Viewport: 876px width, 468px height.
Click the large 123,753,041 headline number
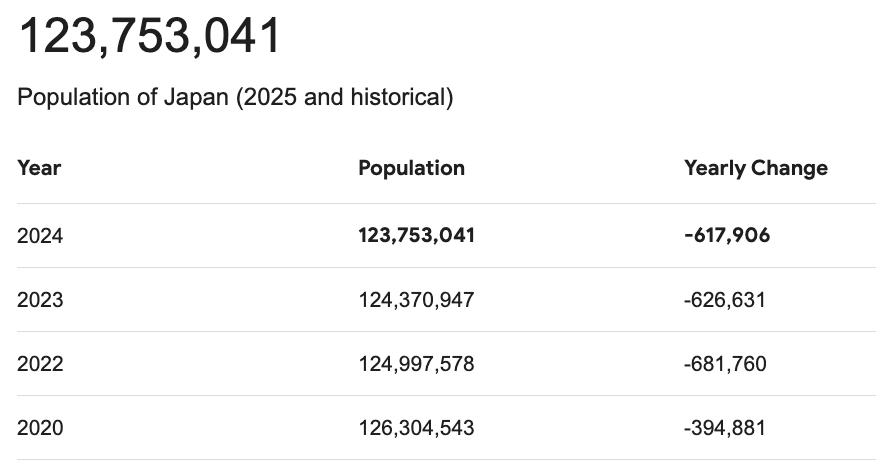click(150, 36)
